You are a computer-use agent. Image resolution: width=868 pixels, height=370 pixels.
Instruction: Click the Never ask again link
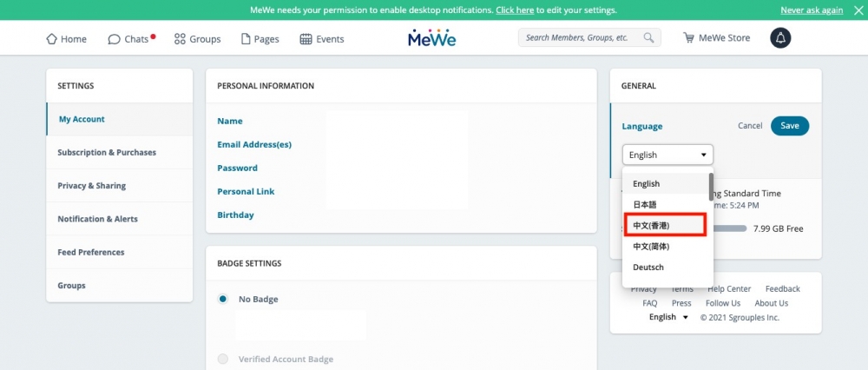point(812,10)
